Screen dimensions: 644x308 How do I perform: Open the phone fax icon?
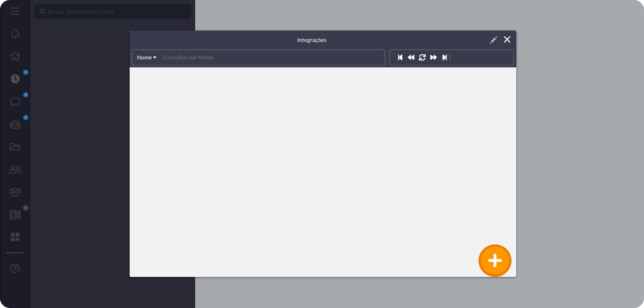(15, 214)
